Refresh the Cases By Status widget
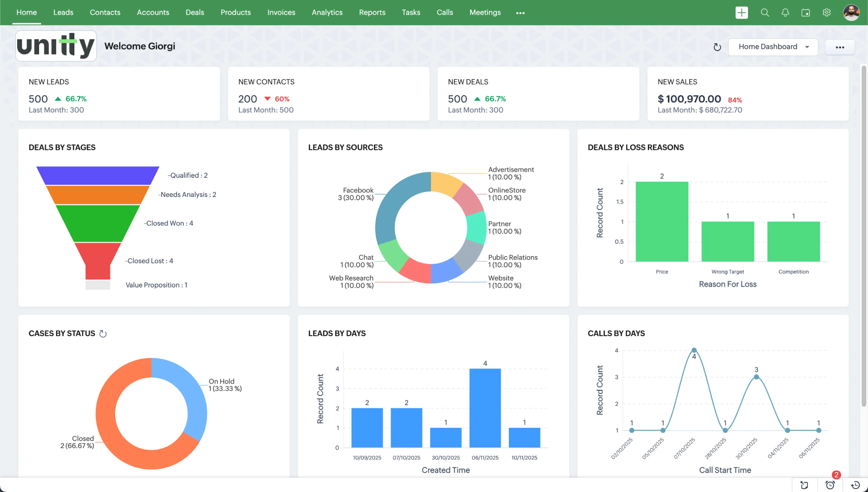 (103, 334)
